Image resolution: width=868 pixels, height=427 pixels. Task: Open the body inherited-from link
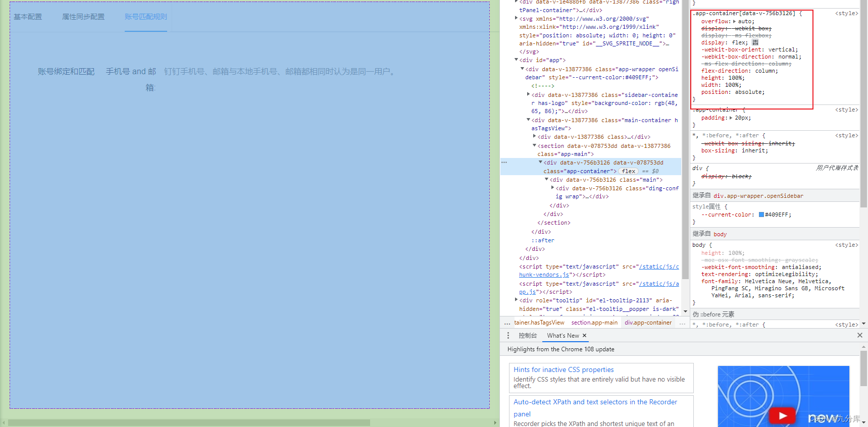[x=720, y=234]
